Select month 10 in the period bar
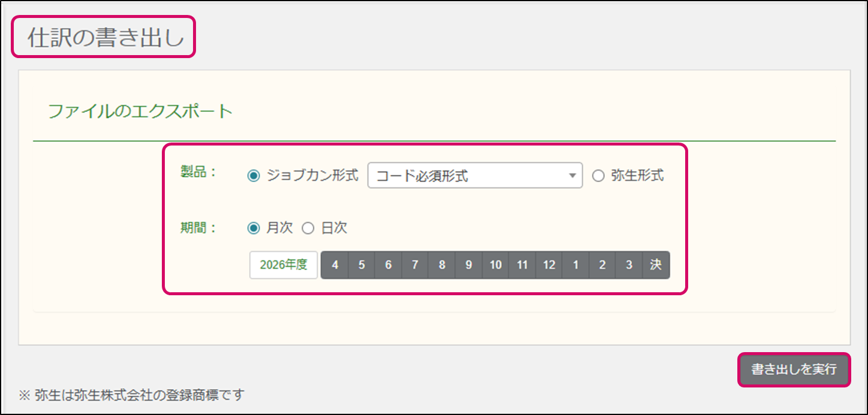 (x=496, y=265)
